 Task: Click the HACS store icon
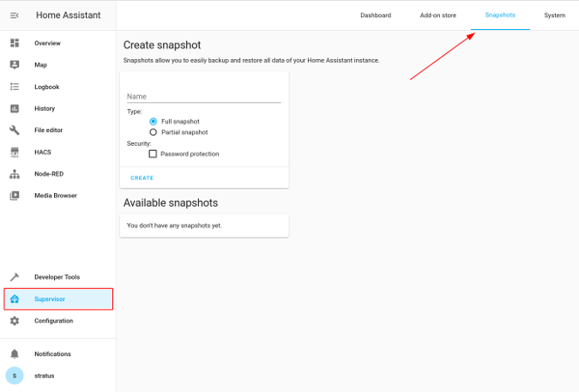(15, 152)
